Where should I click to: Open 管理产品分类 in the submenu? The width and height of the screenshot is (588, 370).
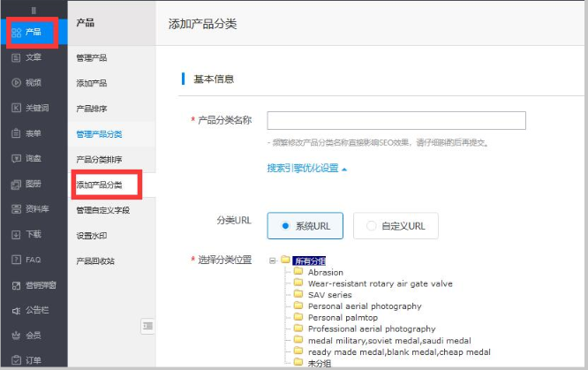(x=99, y=134)
